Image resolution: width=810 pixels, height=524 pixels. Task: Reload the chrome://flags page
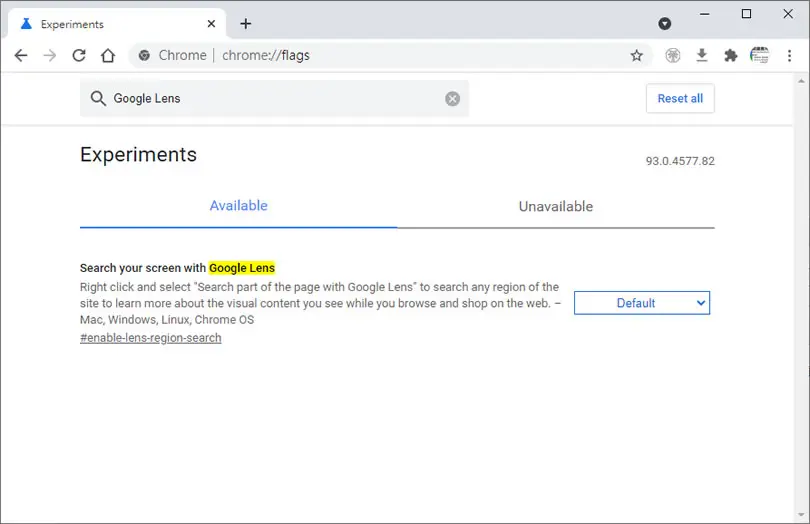point(79,55)
